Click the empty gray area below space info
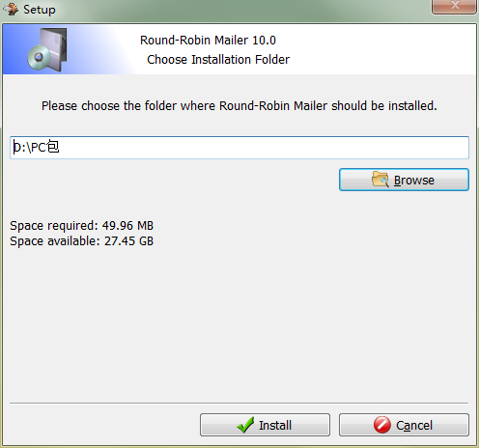 [x=239, y=322]
